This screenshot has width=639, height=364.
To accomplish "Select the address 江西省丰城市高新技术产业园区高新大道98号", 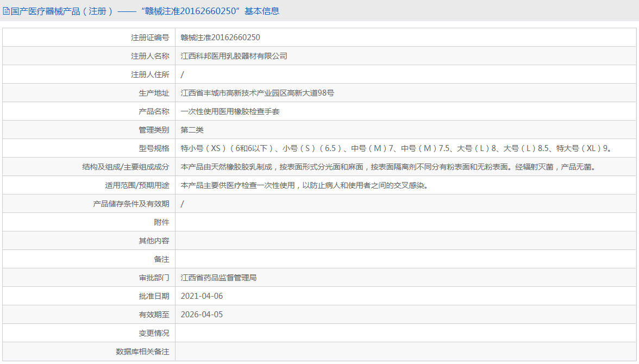I will click(257, 93).
